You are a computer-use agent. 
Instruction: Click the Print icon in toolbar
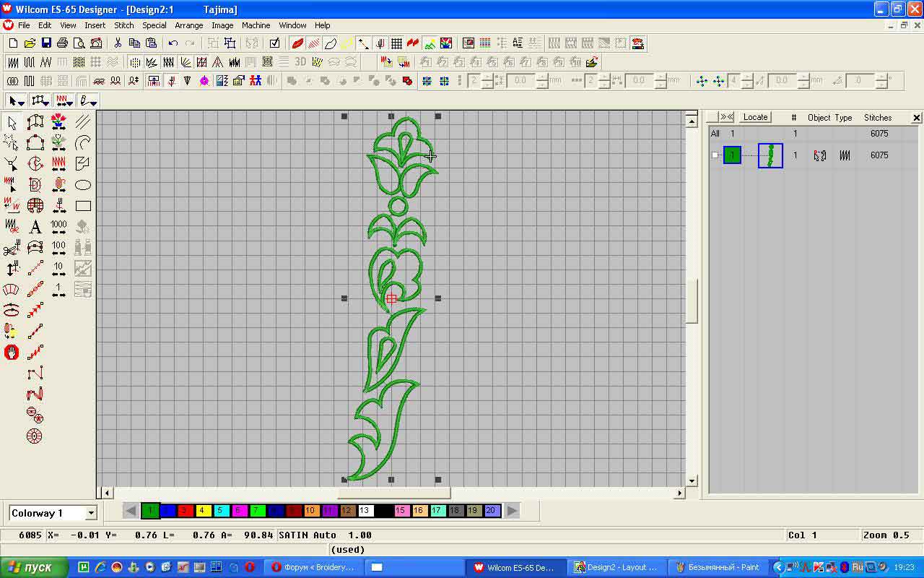63,43
